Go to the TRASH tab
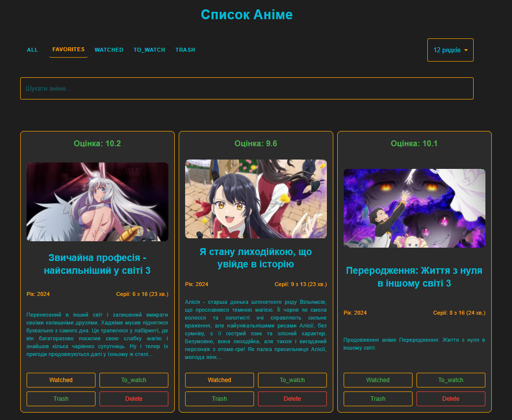 (185, 50)
